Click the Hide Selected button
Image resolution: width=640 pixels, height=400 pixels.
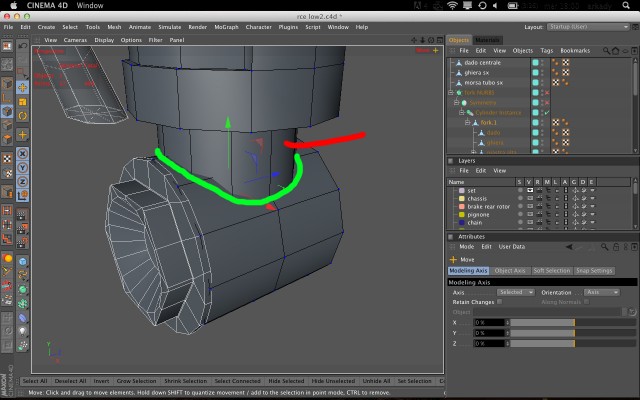tap(286, 381)
